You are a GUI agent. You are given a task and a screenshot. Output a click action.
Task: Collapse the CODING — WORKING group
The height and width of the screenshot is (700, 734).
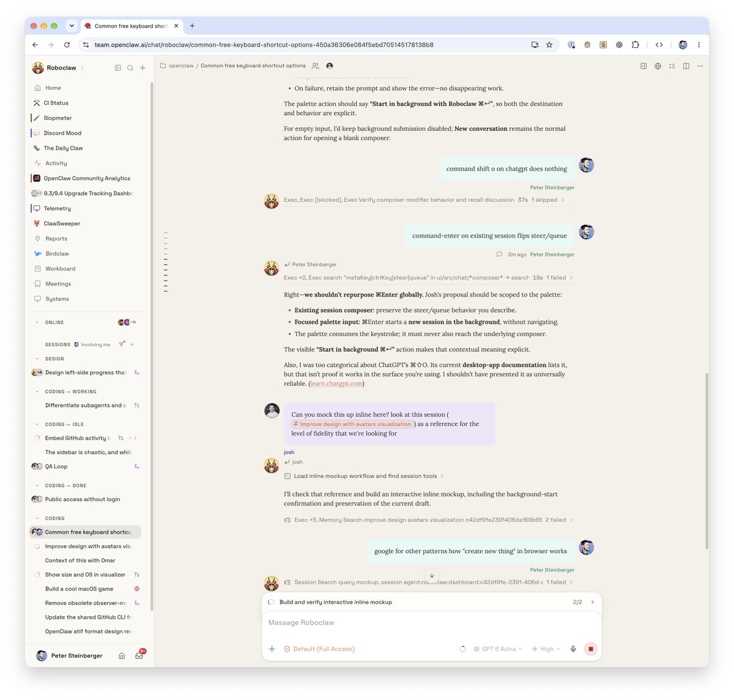(x=37, y=392)
